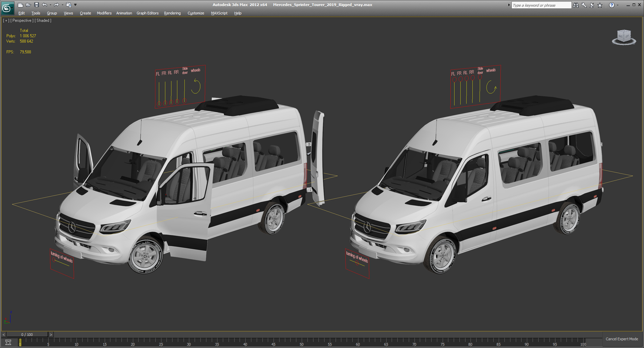Screen dimensions: 644x348
Task: Click the New Scene icon
Action: 20,5
